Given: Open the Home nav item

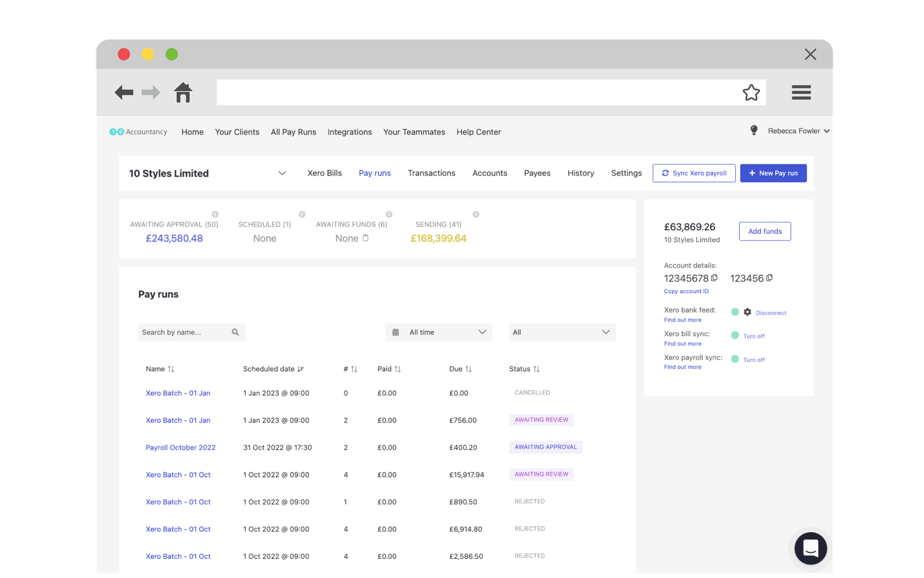Looking at the screenshot, I should tap(192, 132).
